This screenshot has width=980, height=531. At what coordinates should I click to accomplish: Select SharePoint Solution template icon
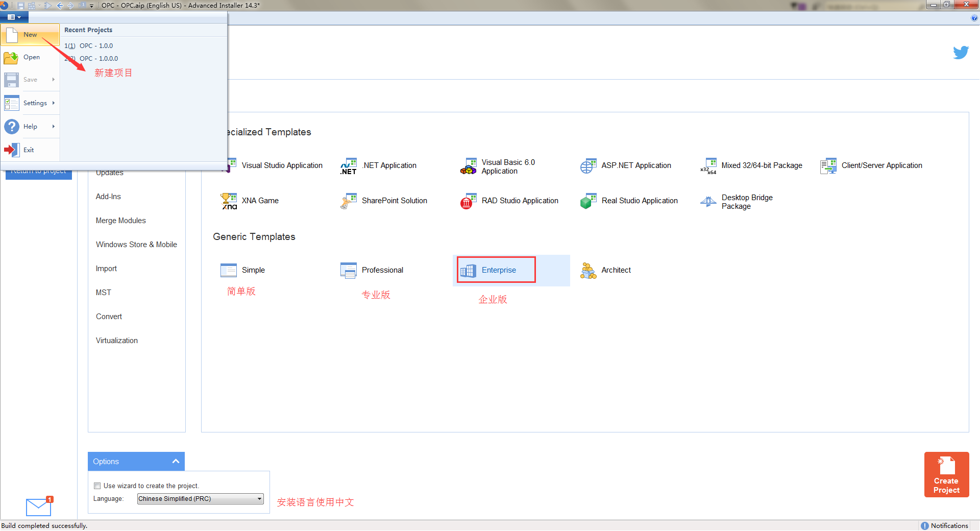pyautogui.click(x=349, y=201)
